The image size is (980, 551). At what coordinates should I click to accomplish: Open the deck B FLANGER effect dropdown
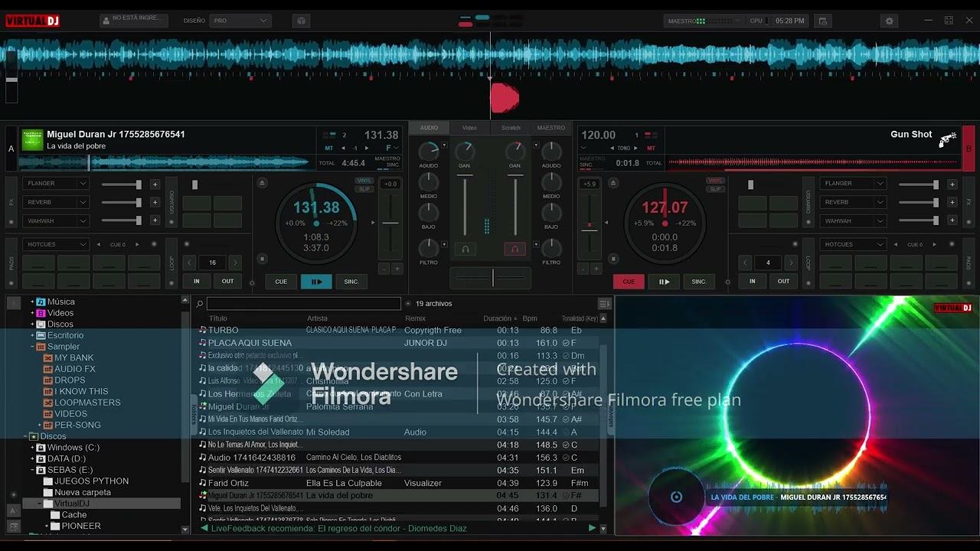click(854, 184)
